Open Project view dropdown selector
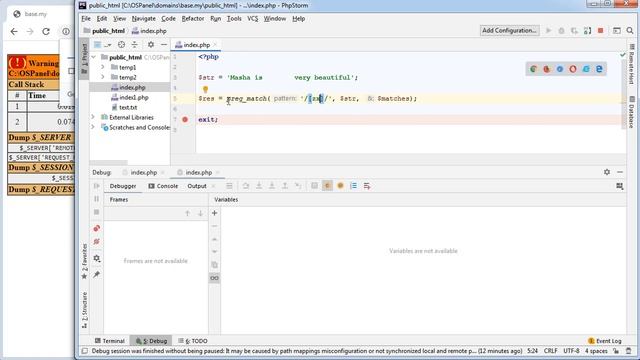The width and height of the screenshot is (640, 360). (x=102, y=45)
